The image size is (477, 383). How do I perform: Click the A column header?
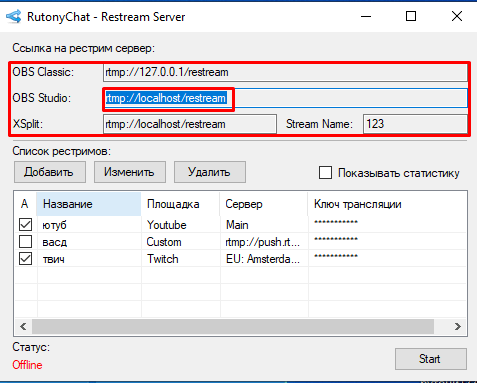tap(25, 204)
